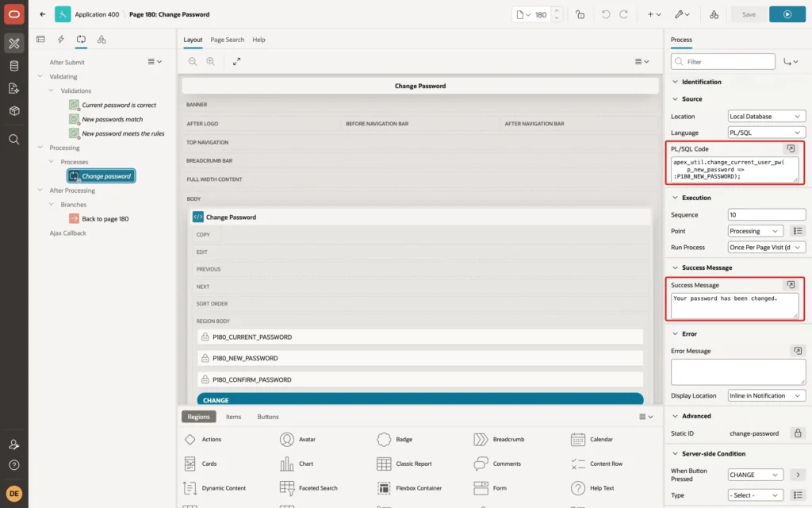Screen dimensions: 812x508
Task: Open the Location dropdown
Action: (x=767, y=117)
